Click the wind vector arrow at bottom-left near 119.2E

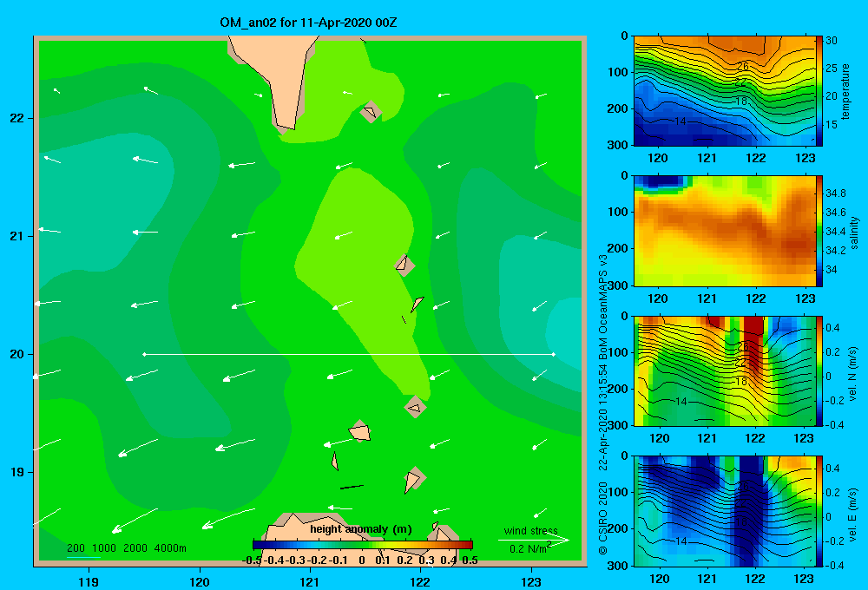point(135,521)
